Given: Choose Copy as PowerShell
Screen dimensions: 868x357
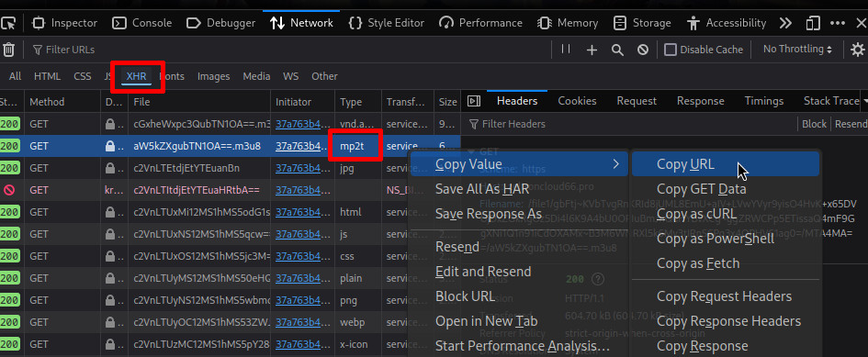Looking at the screenshot, I should pos(726,240).
